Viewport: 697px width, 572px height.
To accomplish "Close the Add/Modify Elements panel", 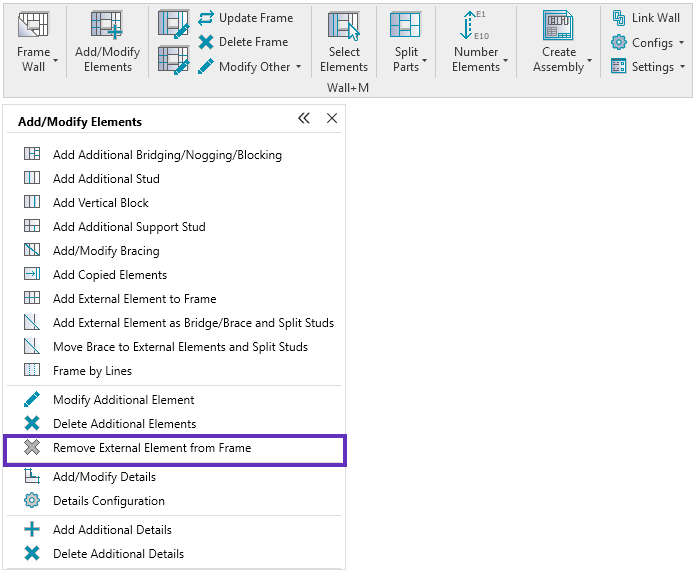I will tap(332, 119).
